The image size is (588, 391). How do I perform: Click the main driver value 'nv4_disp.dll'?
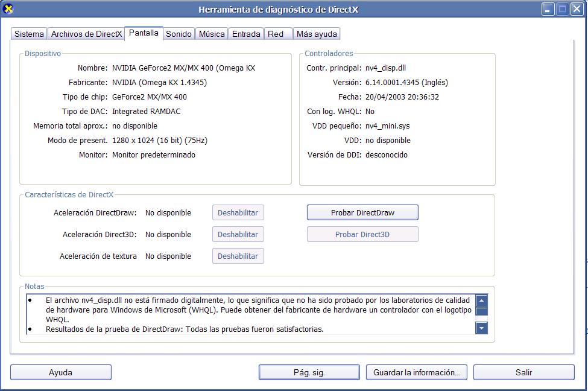(x=385, y=68)
